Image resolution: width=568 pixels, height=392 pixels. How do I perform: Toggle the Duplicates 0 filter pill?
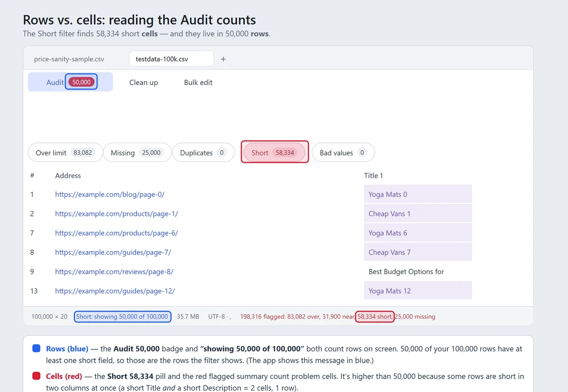(x=204, y=152)
